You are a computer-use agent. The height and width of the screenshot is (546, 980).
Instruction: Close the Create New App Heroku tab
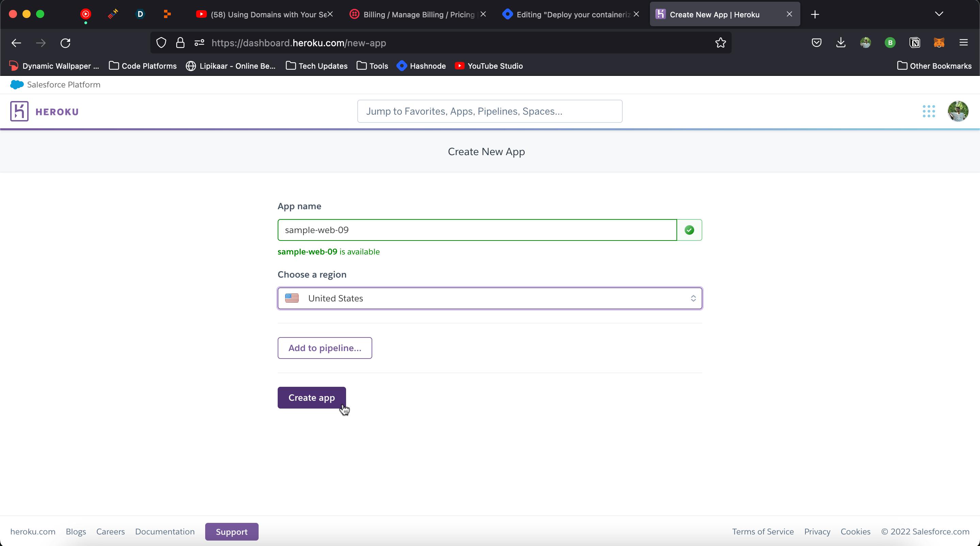point(789,14)
